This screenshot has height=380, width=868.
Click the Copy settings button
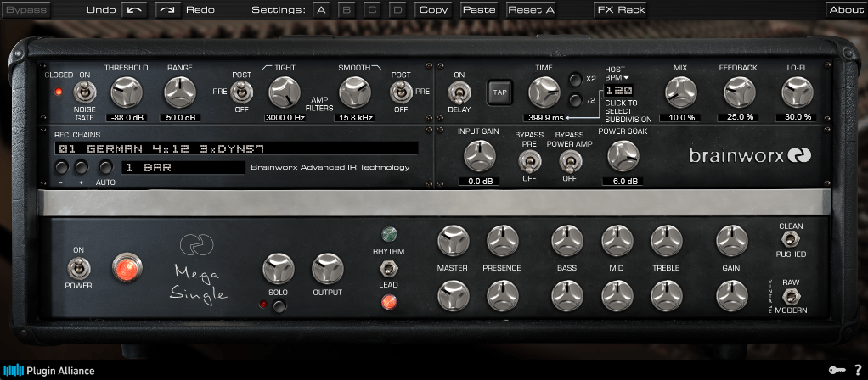tap(433, 10)
